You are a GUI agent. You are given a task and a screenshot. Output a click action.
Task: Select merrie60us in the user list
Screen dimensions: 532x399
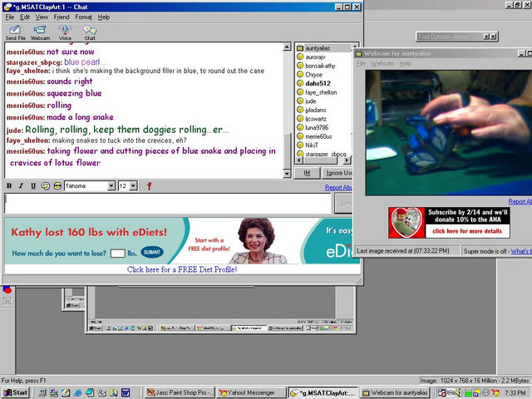318,136
